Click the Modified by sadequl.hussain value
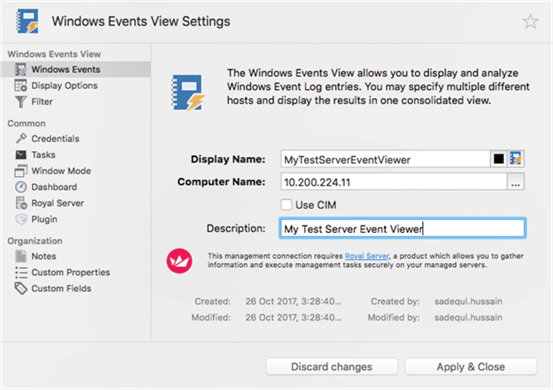553x390 pixels. pyautogui.click(x=468, y=317)
